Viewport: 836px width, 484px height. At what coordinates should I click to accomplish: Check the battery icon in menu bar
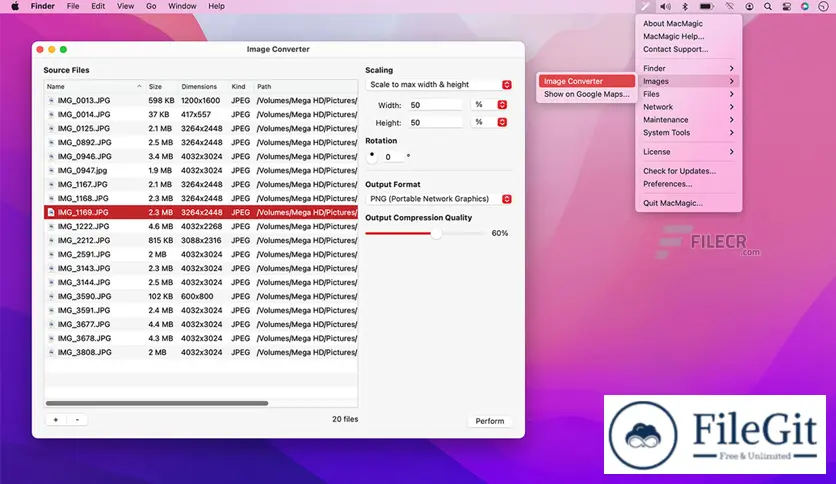pyautogui.click(x=706, y=6)
